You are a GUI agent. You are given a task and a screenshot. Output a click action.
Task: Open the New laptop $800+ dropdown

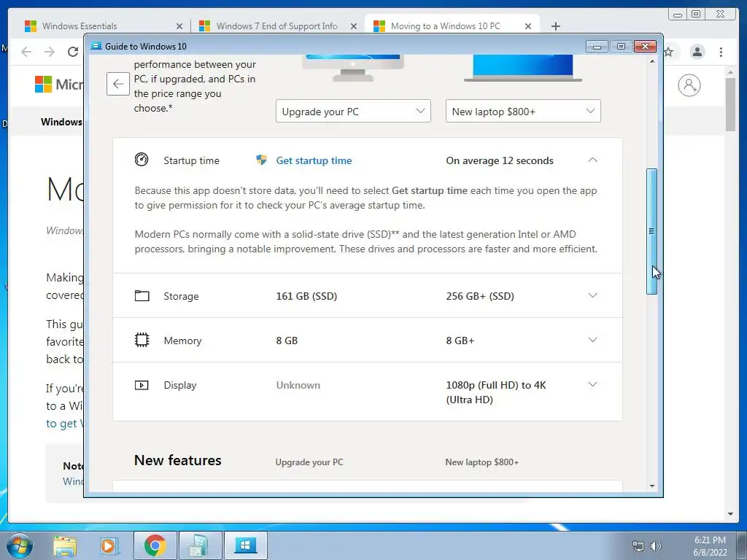click(x=523, y=111)
